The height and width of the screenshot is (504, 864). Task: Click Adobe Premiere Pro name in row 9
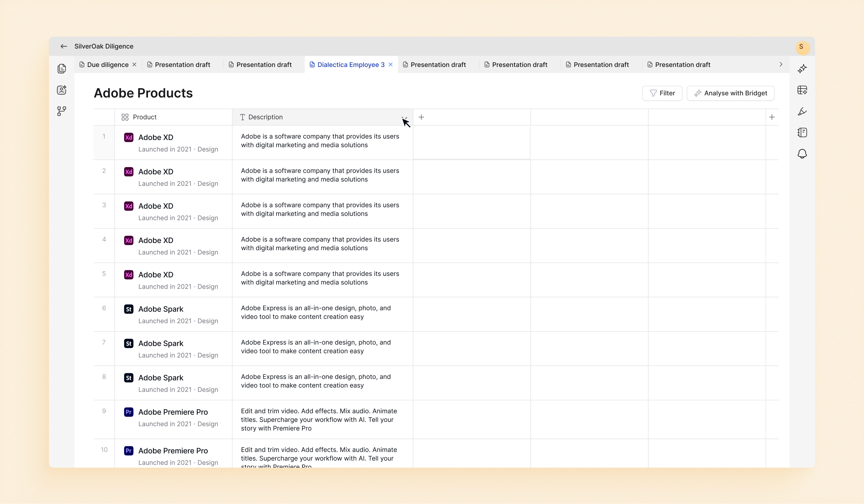173,412
